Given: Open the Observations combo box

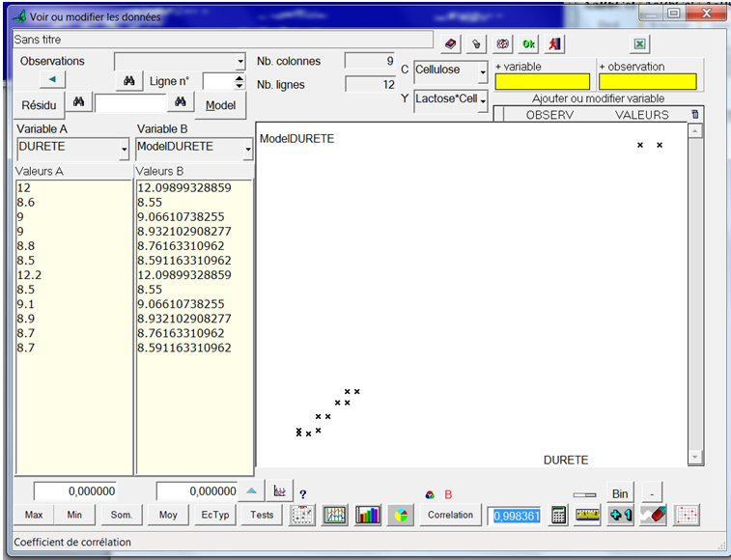Looking at the screenshot, I should pyautogui.click(x=240, y=62).
